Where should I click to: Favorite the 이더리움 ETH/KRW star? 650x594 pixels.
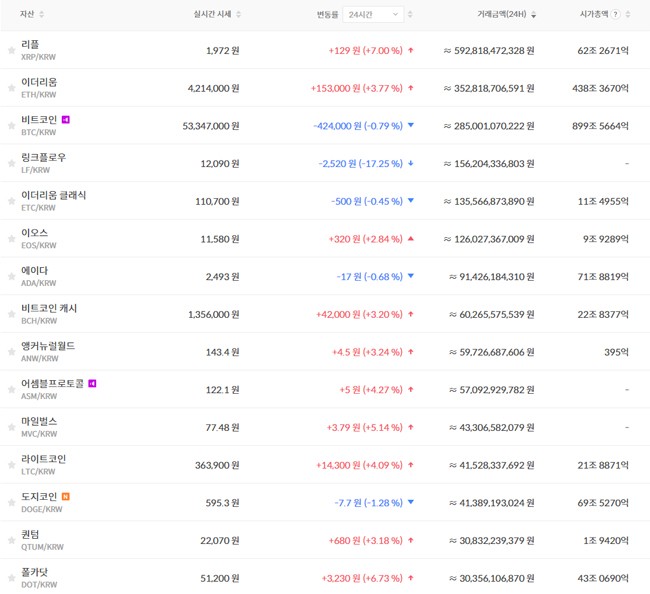(x=12, y=88)
